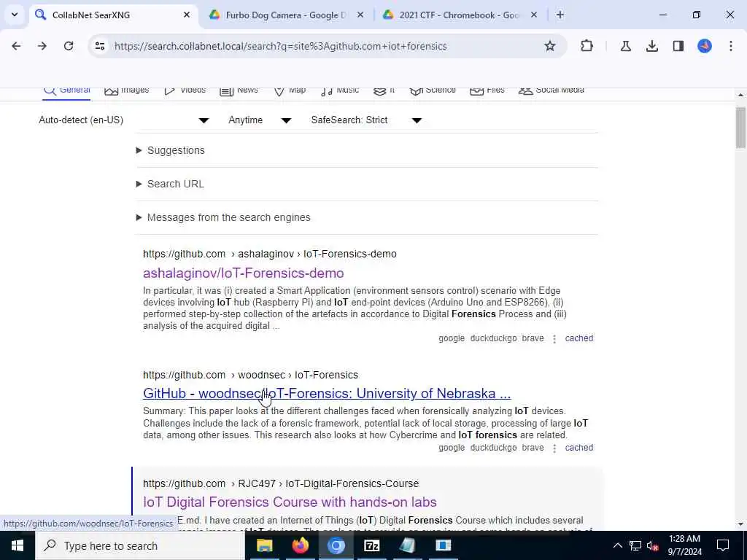Reload the current page
The width and height of the screenshot is (747, 560).
pyautogui.click(x=69, y=46)
